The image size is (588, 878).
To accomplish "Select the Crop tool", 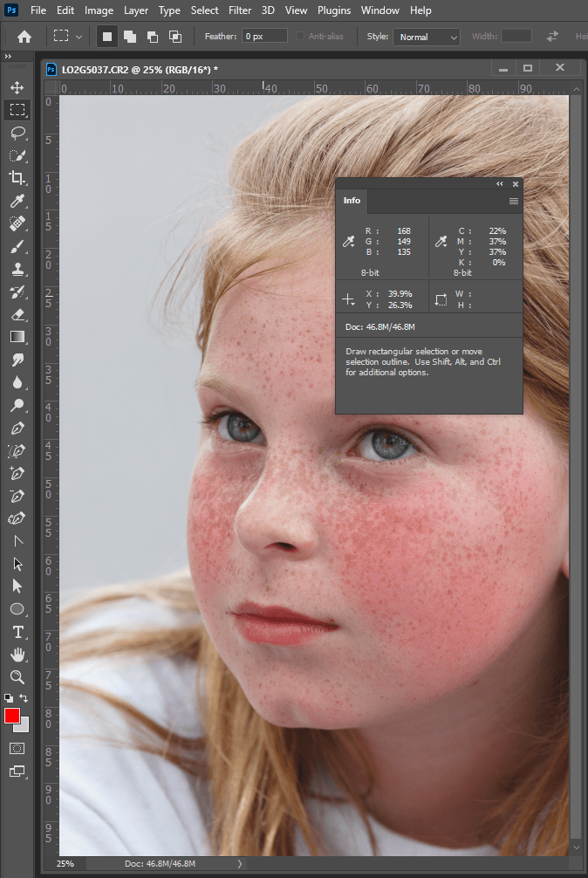I will (x=17, y=178).
